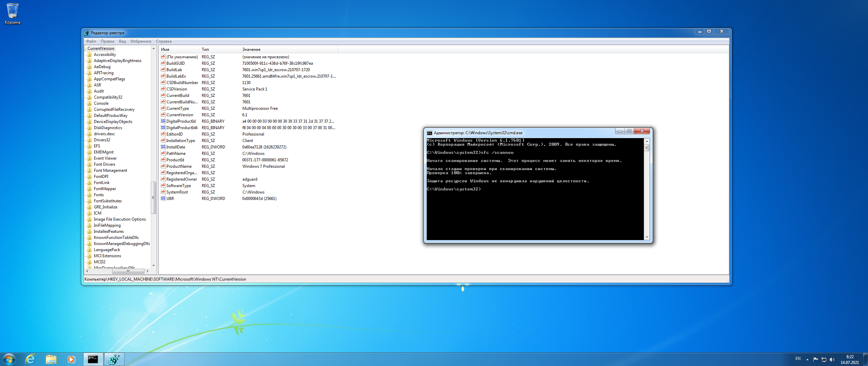Select the Event Viewer key
This screenshot has width=868, height=366.
coord(105,158)
